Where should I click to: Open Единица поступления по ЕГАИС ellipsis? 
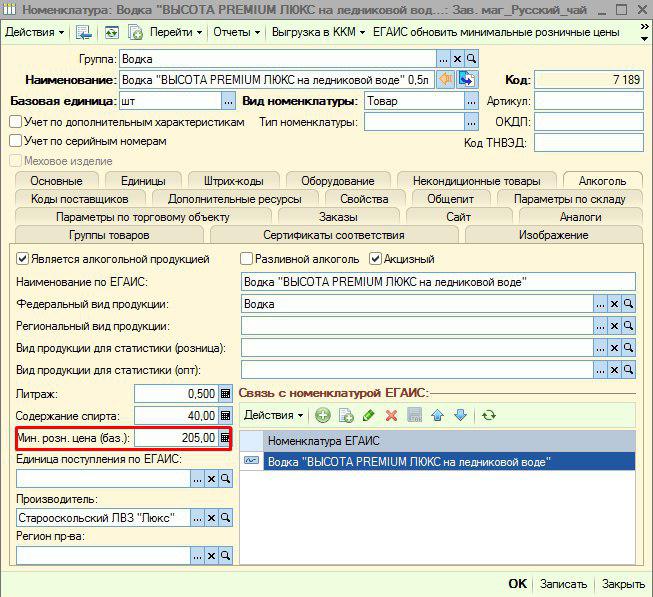tap(197, 479)
